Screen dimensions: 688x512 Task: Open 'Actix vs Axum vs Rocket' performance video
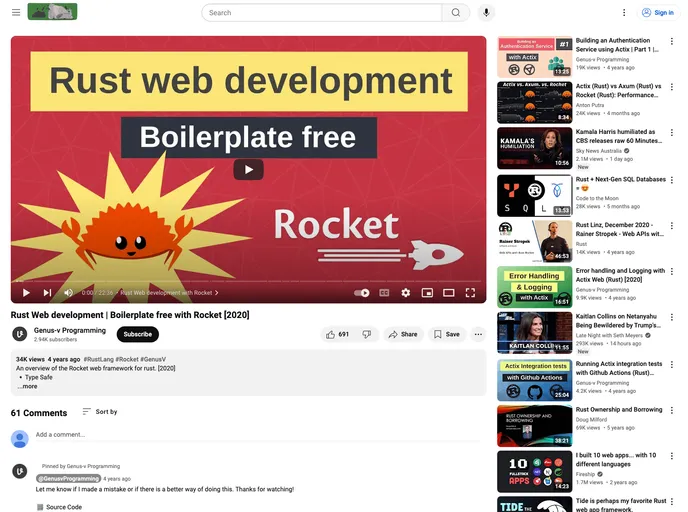[x=534, y=103]
